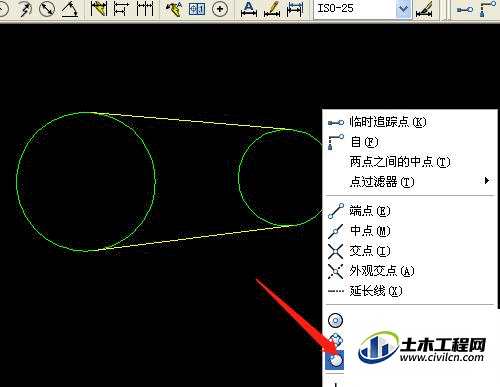Click the Dimension Text Edit pencil icon
Viewport: 500px width, 387px height.
pos(272,9)
